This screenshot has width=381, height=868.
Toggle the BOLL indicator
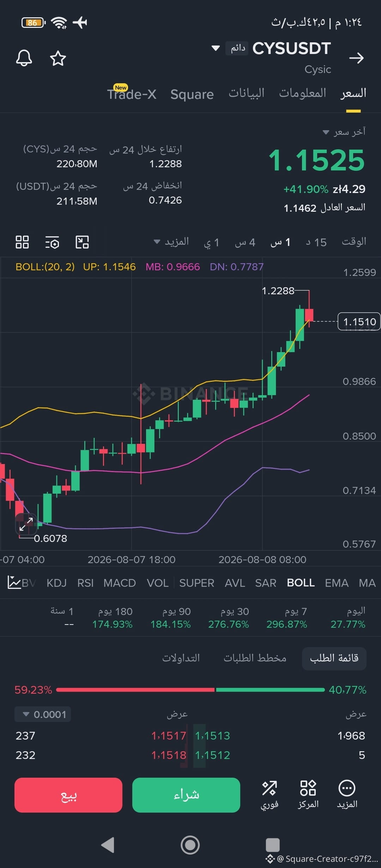click(x=301, y=583)
